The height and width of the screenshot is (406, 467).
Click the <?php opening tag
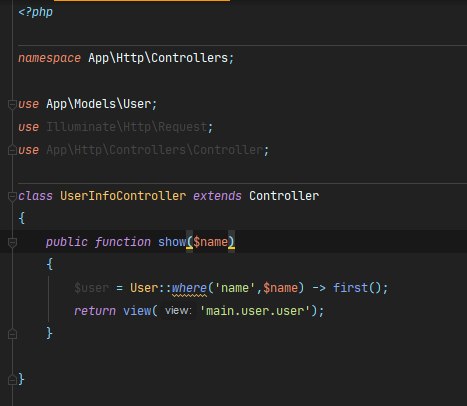35,12
